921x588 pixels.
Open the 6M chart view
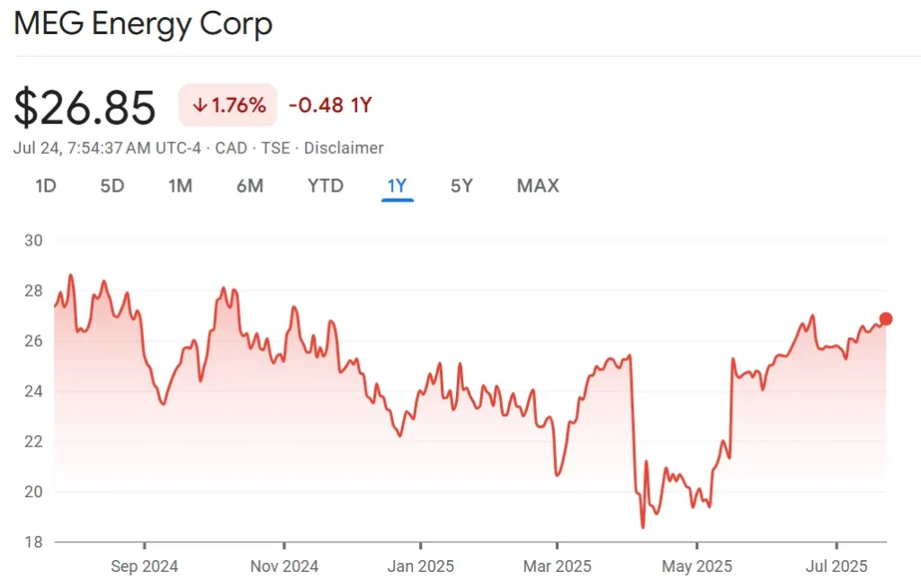pyautogui.click(x=249, y=186)
